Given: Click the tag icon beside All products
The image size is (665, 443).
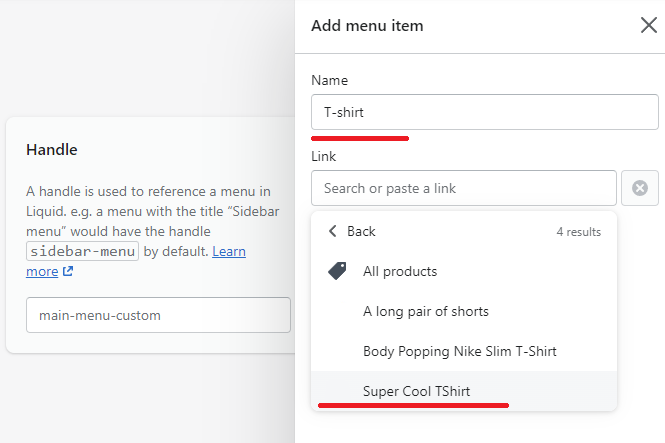Looking at the screenshot, I should pyautogui.click(x=337, y=271).
